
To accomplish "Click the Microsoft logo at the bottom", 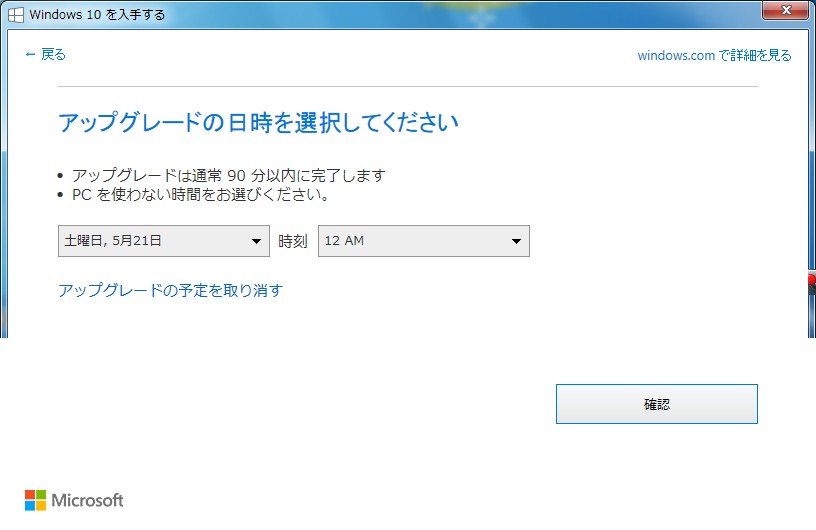I will (x=74, y=500).
